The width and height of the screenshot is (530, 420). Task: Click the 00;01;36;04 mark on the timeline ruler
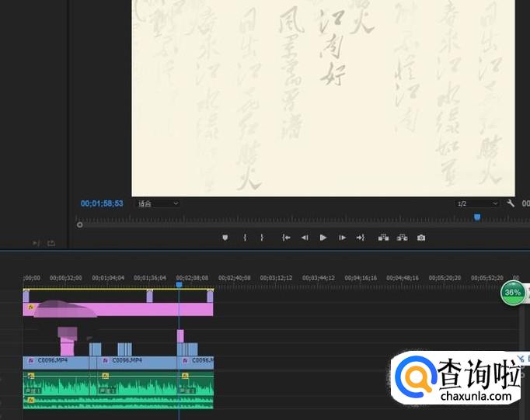click(x=150, y=278)
